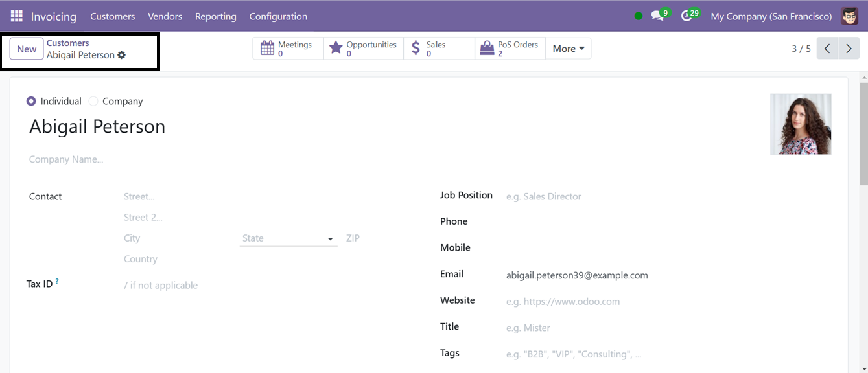868x373 pixels.
Task: Open Sales dollar smart button
Action: pos(439,49)
